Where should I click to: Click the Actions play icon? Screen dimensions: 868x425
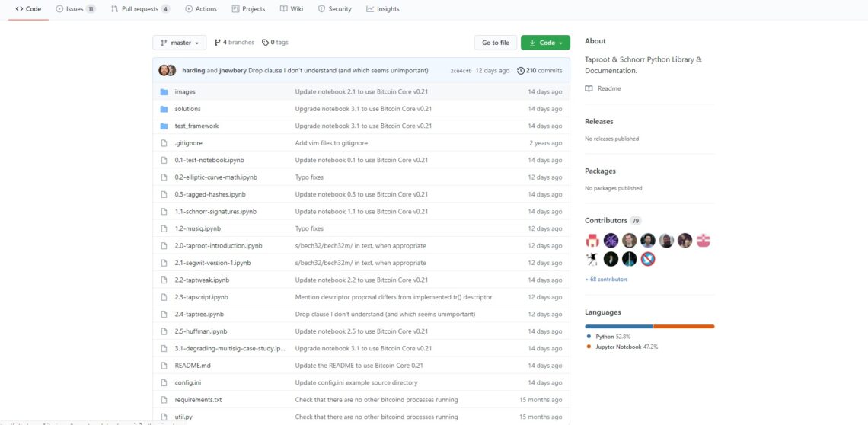(x=189, y=9)
